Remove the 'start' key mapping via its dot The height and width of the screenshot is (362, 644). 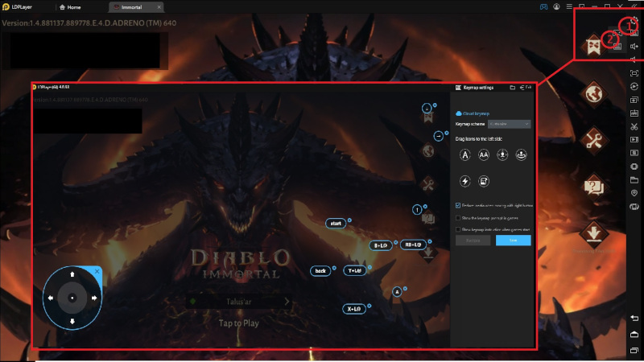point(349,220)
